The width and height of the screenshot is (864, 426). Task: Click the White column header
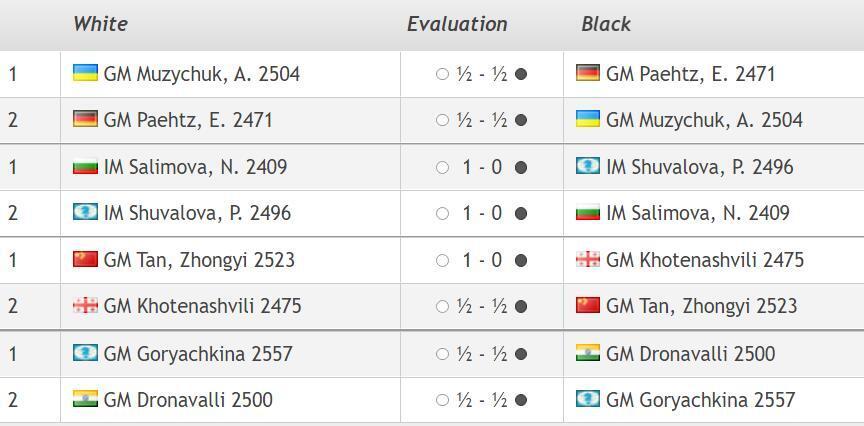tap(100, 24)
